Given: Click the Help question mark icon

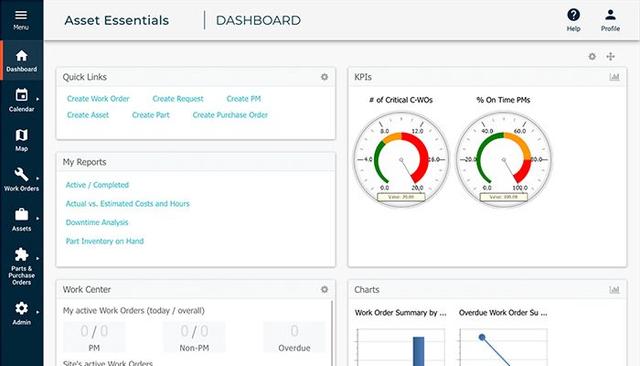Looking at the screenshot, I should 573,16.
